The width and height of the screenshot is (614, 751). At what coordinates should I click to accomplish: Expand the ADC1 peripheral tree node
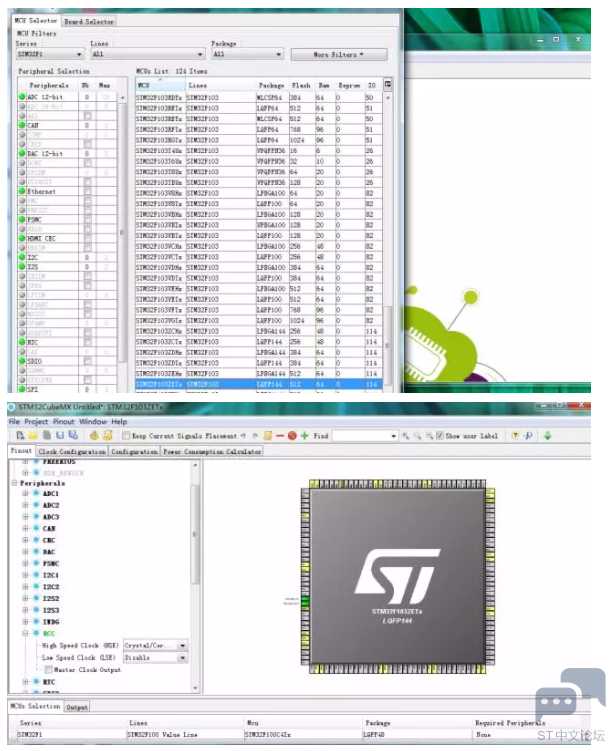click(x=26, y=494)
